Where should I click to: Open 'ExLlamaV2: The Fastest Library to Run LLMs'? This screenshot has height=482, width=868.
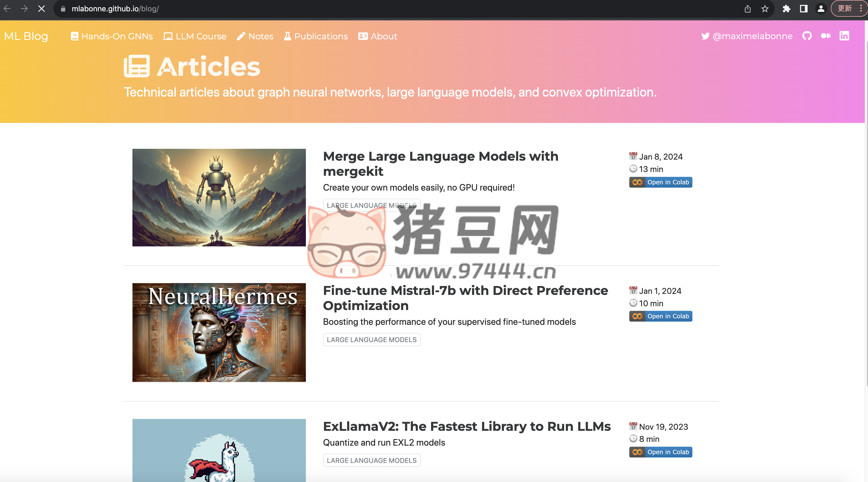point(467,426)
